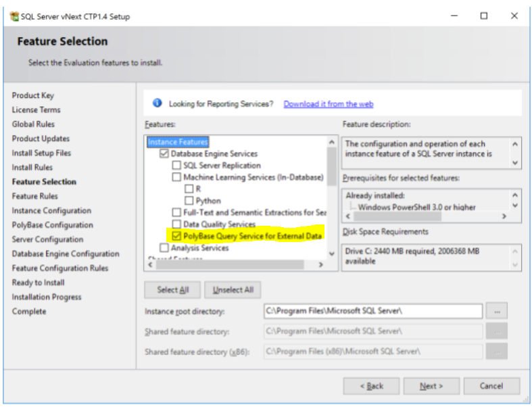Select Feature Configuration Rules step
532x407 pixels.
click(60, 268)
